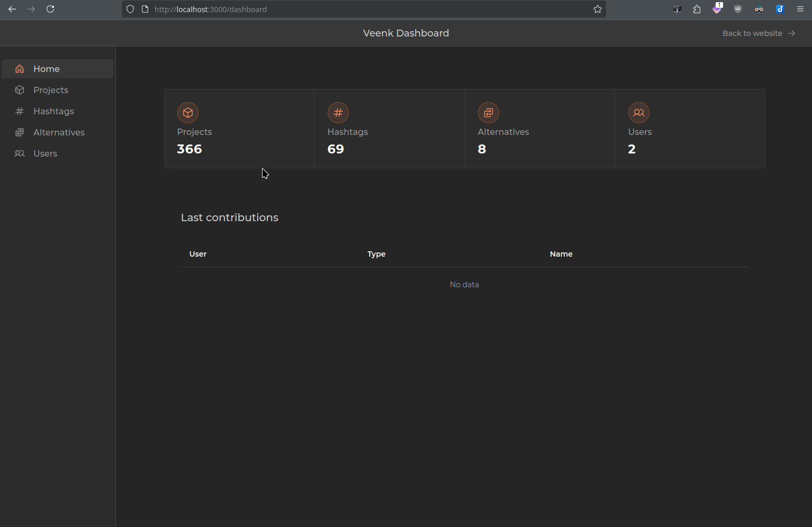The image size is (812, 527).
Task: Click the Hashtags hash icon in stats card
Action: click(338, 113)
